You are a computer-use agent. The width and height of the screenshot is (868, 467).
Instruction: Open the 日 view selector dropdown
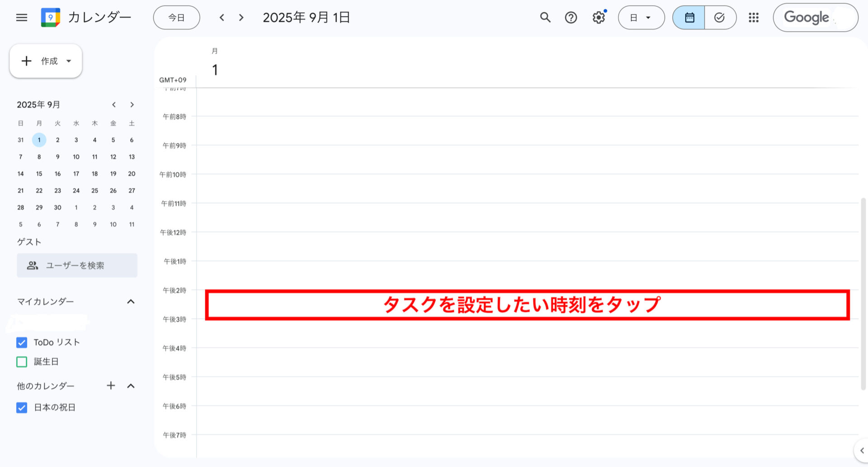click(x=641, y=17)
